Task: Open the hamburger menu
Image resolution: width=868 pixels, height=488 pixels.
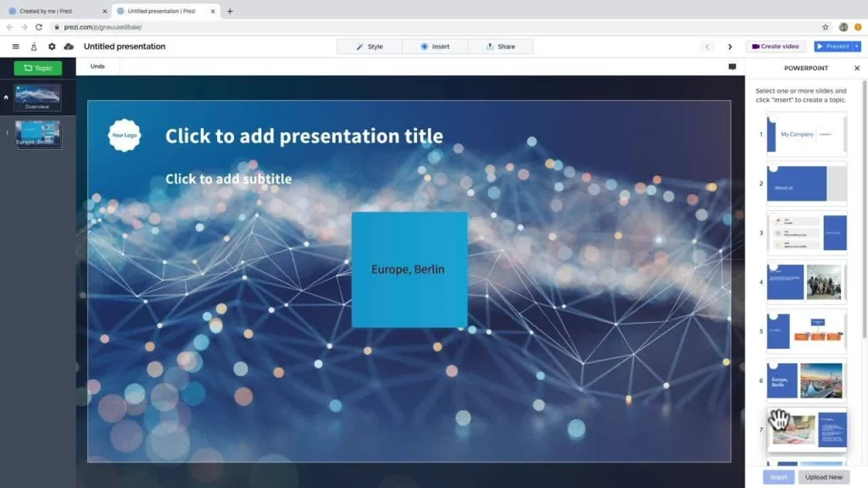Action: click(x=15, y=46)
